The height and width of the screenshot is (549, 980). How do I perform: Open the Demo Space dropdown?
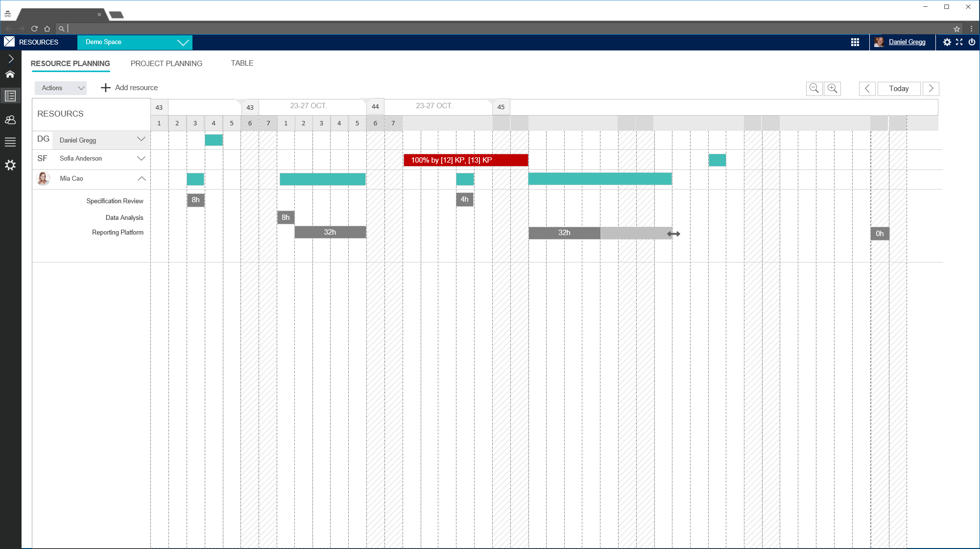coord(135,42)
